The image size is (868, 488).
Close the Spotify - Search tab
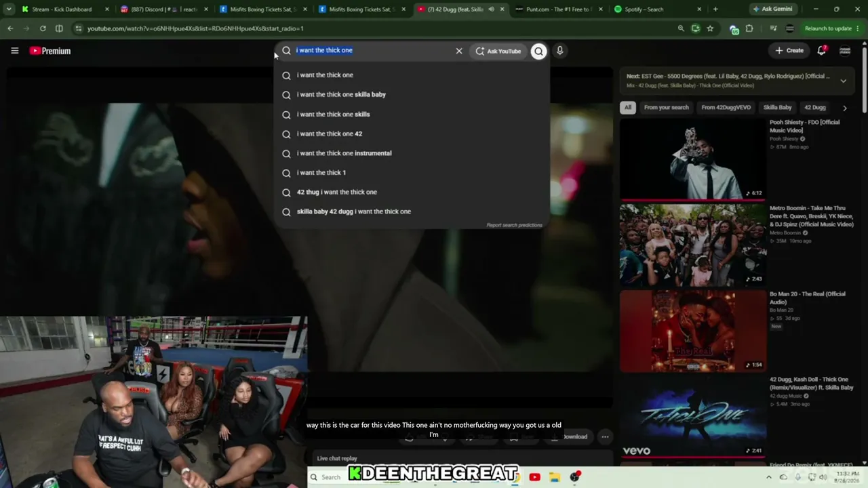(699, 9)
